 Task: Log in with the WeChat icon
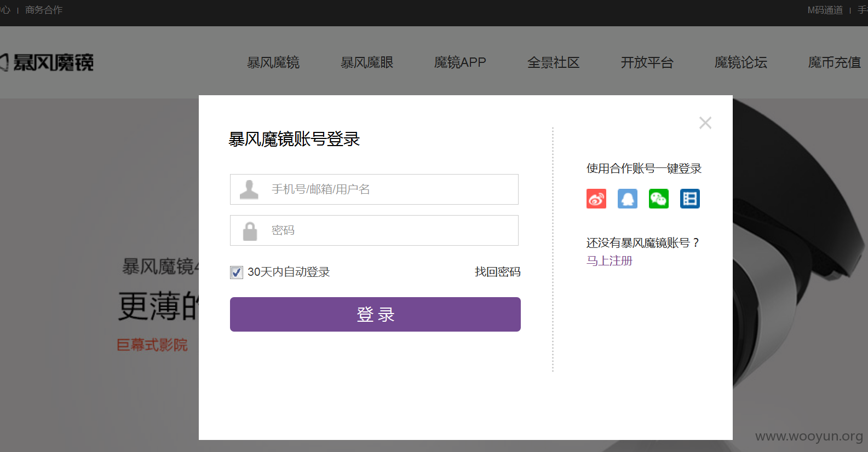pyautogui.click(x=659, y=199)
